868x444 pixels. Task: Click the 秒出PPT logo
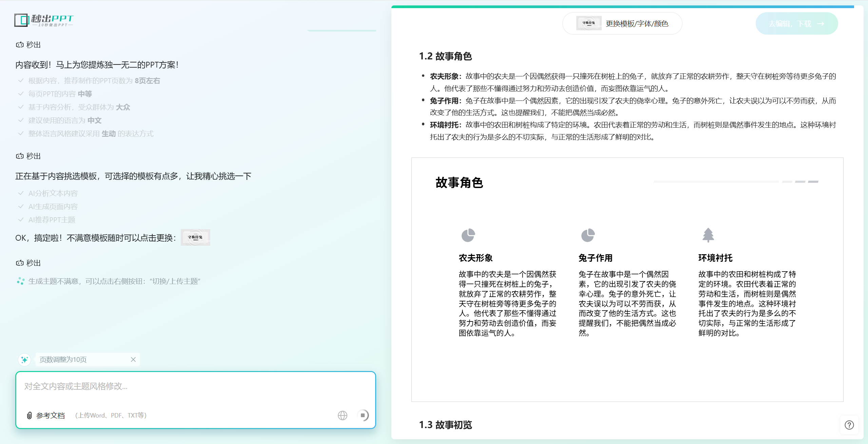pos(44,20)
